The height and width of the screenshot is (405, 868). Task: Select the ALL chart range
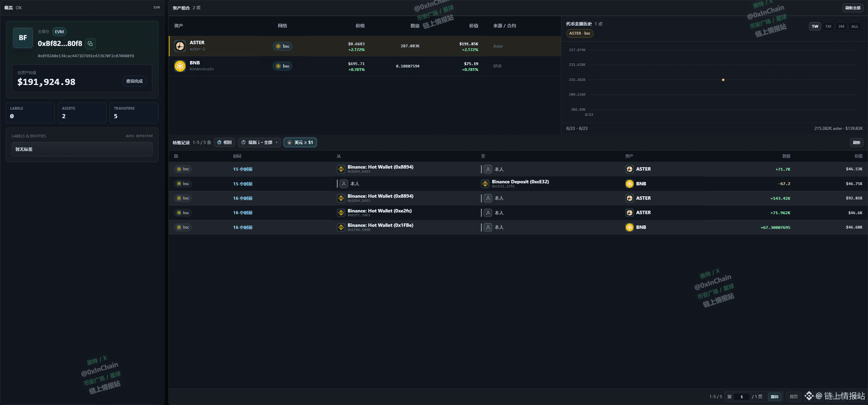point(855,26)
